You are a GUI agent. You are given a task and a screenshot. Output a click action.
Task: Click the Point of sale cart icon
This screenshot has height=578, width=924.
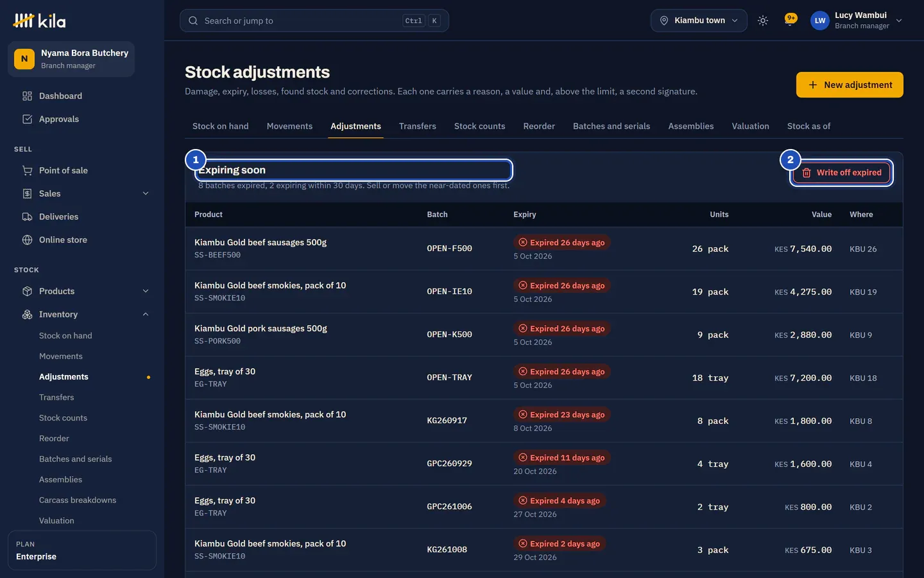(x=27, y=171)
